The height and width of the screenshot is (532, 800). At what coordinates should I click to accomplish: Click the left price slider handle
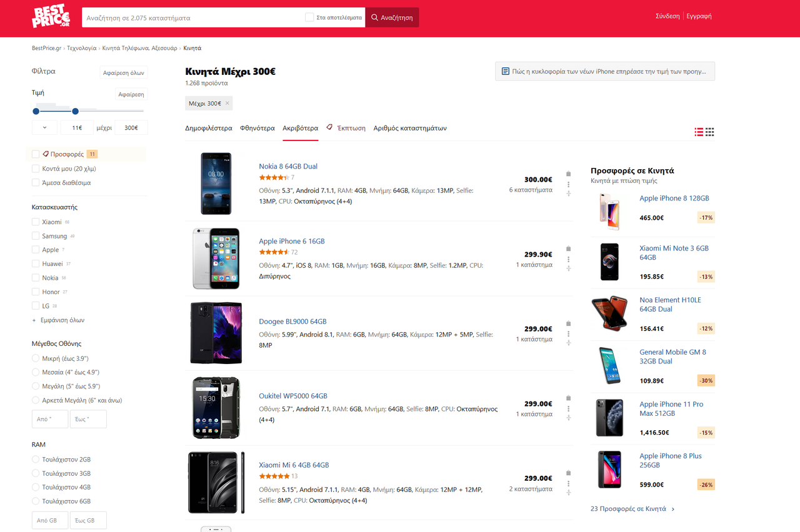(36, 111)
